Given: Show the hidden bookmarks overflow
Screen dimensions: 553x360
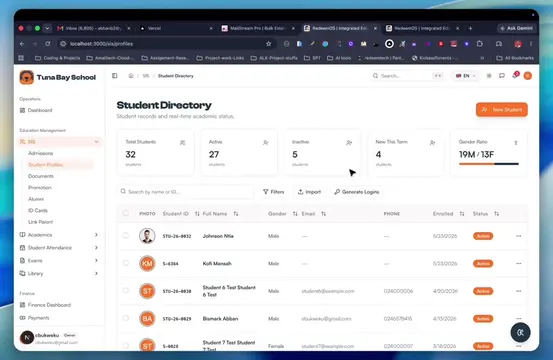Looking at the screenshot, I should (482, 58).
